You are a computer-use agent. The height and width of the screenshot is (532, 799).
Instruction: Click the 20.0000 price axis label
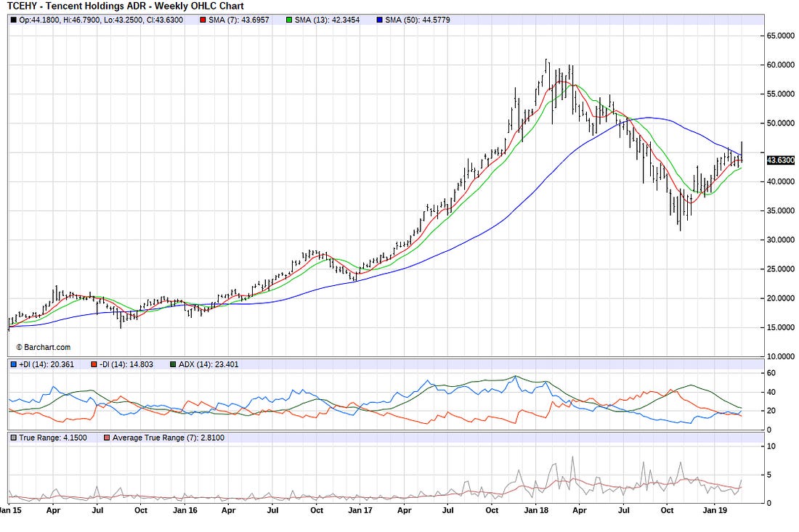(x=781, y=298)
